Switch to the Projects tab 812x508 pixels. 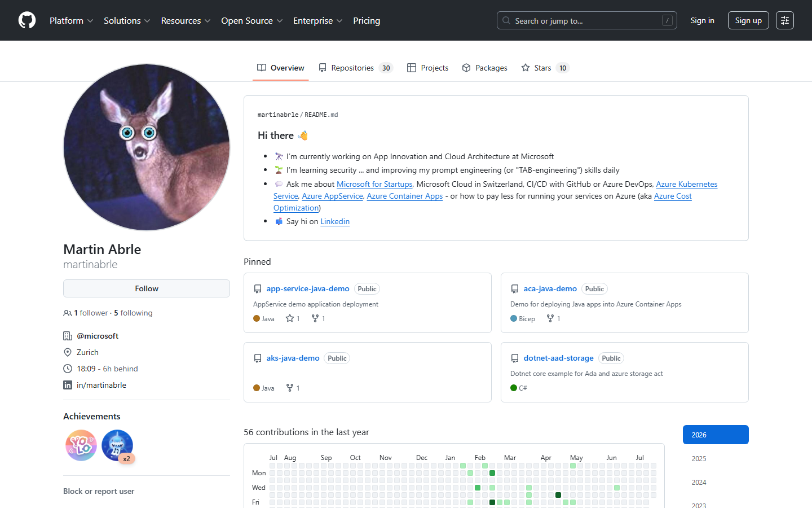(428, 68)
